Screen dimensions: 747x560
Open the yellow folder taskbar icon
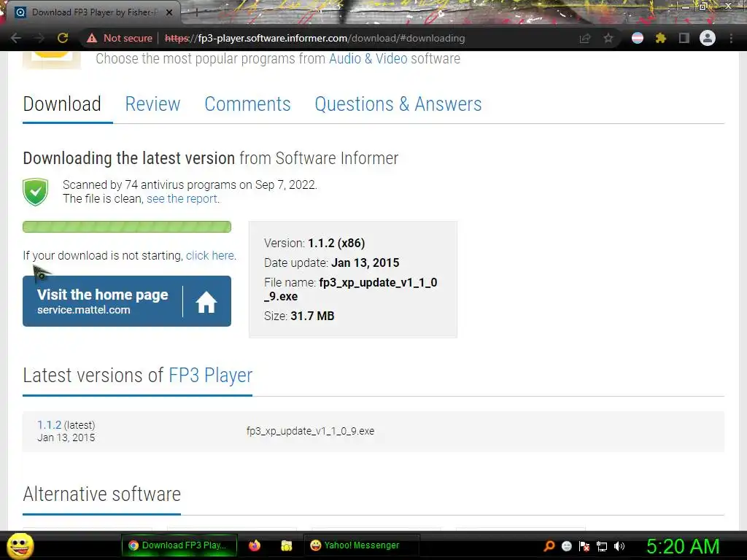(286, 545)
